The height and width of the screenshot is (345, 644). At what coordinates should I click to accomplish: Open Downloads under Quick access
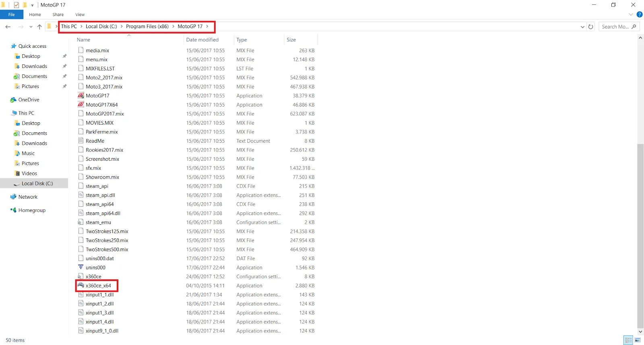[x=34, y=66]
